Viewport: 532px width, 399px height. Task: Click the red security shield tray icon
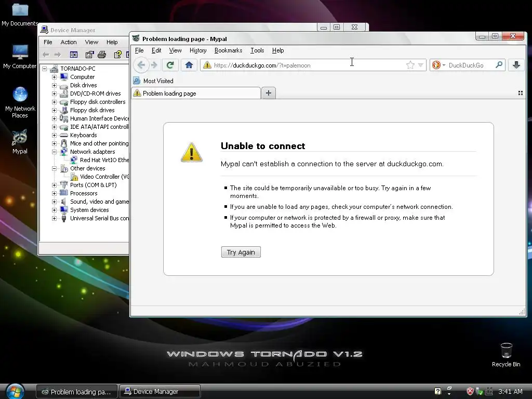click(x=470, y=391)
